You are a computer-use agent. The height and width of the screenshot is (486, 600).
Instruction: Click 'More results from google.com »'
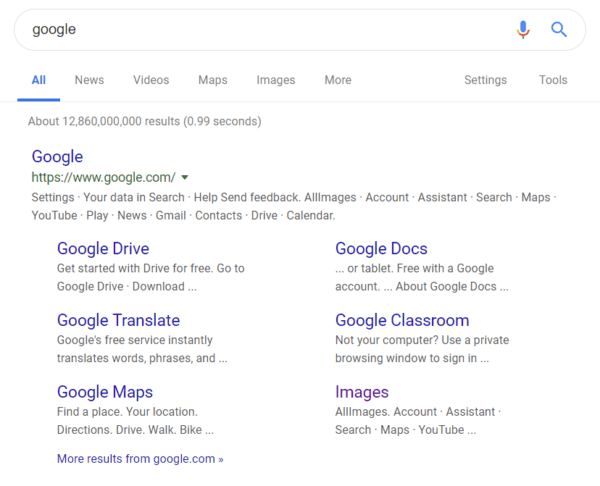pyautogui.click(x=140, y=459)
